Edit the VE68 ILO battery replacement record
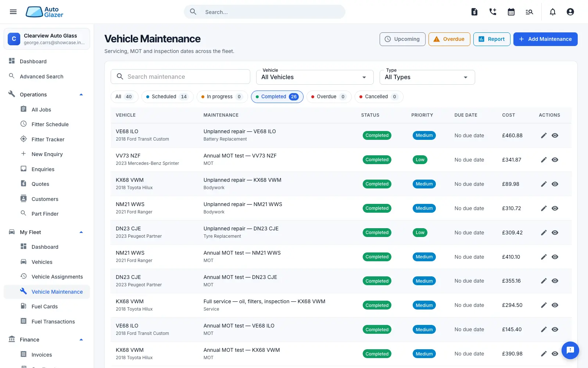588x368 pixels. (544, 135)
